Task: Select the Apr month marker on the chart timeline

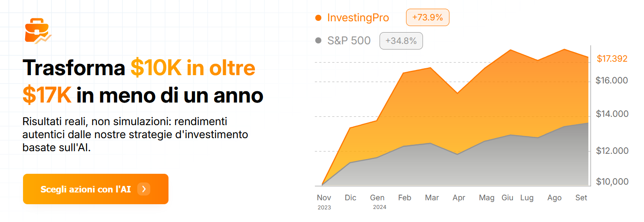Action: 459,198
